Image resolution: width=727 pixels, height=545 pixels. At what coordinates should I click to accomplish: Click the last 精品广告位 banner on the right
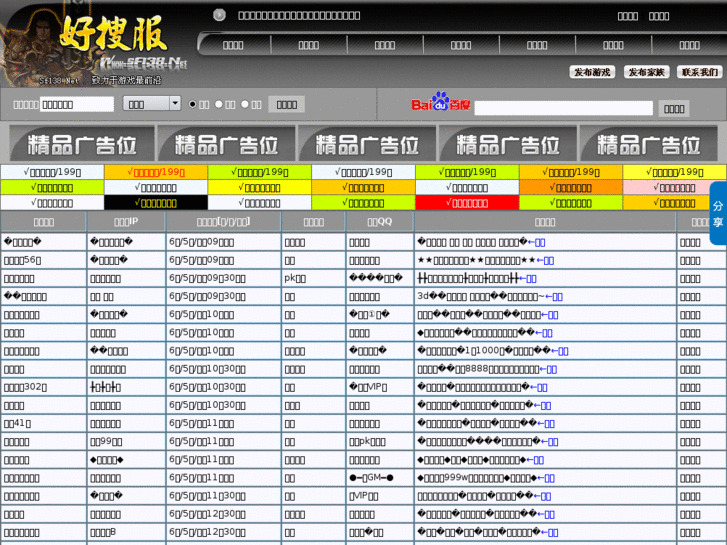point(648,144)
